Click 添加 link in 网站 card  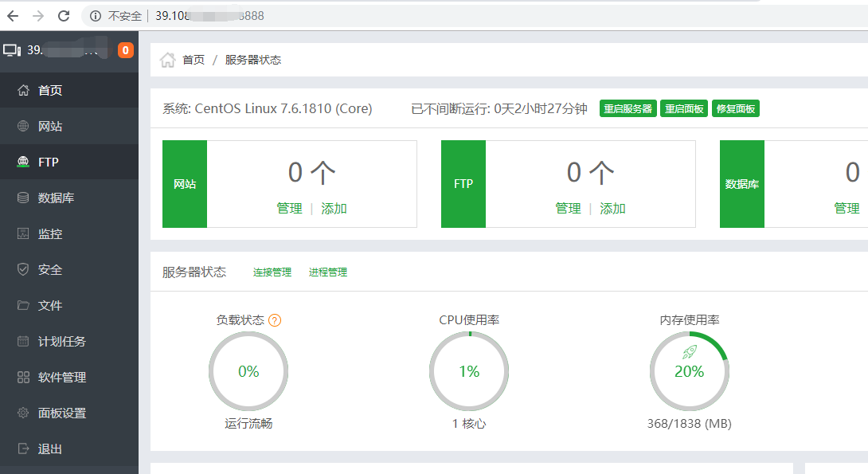tap(334, 208)
